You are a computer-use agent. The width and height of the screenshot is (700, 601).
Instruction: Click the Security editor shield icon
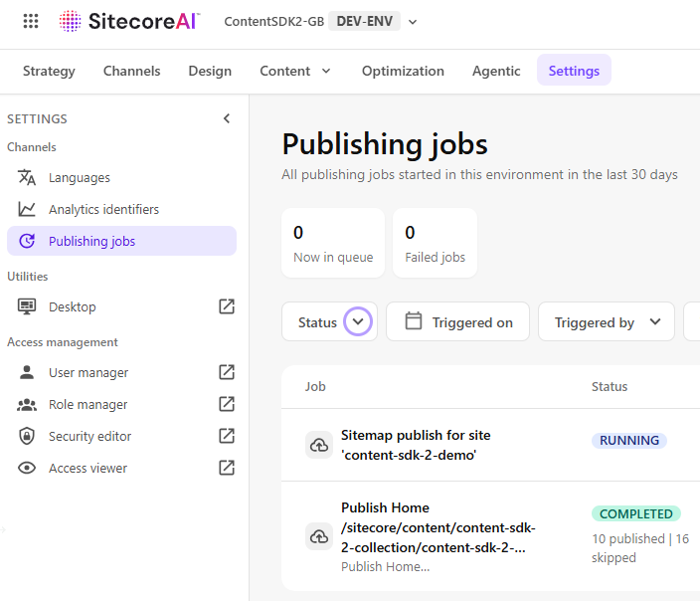27,436
